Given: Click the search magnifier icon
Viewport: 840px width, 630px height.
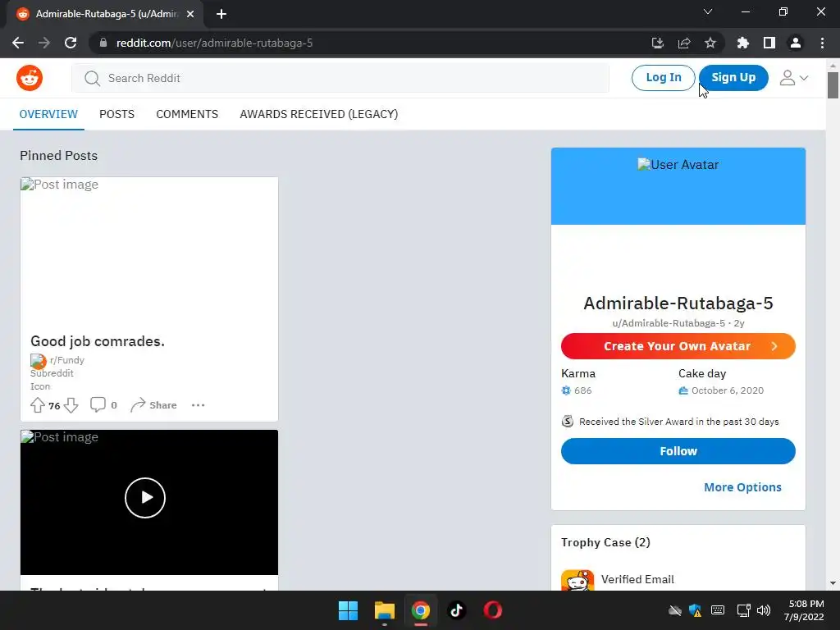Looking at the screenshot, I should (x=92, y=78).
